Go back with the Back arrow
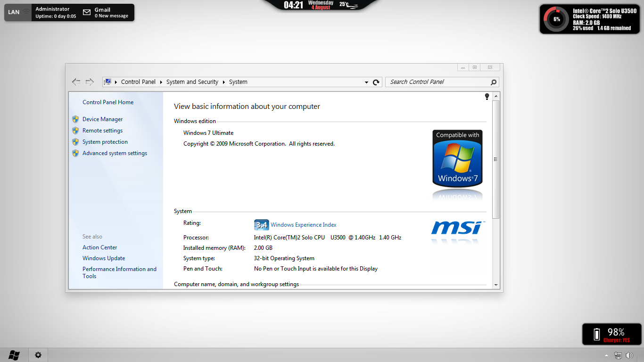 click(x=76, y=82)
